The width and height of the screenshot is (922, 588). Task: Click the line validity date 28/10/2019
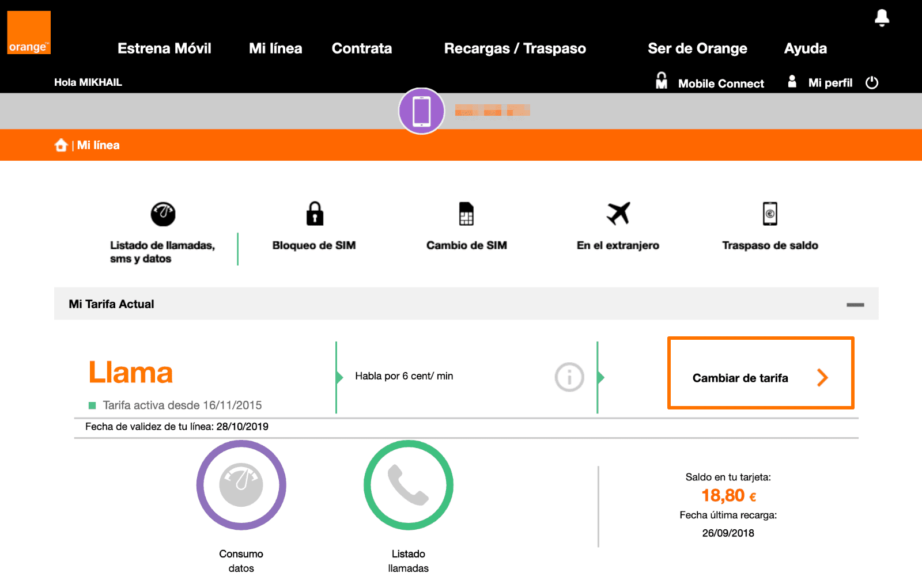point(243,427)
